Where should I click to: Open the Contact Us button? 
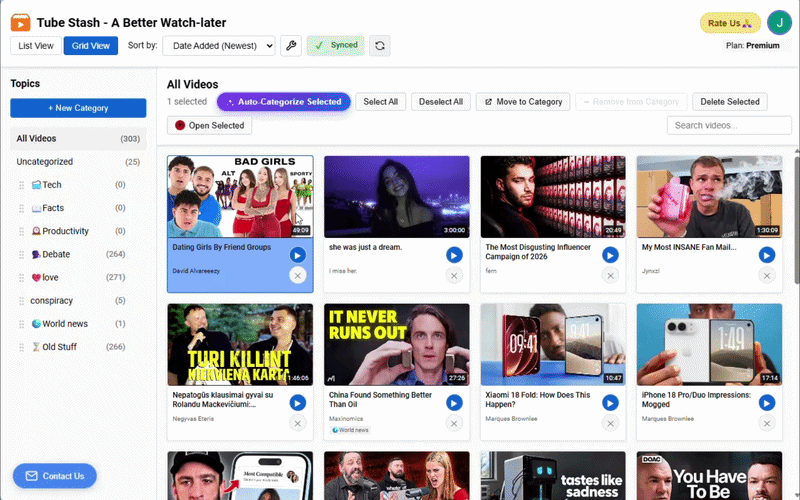tap(55, 476)
